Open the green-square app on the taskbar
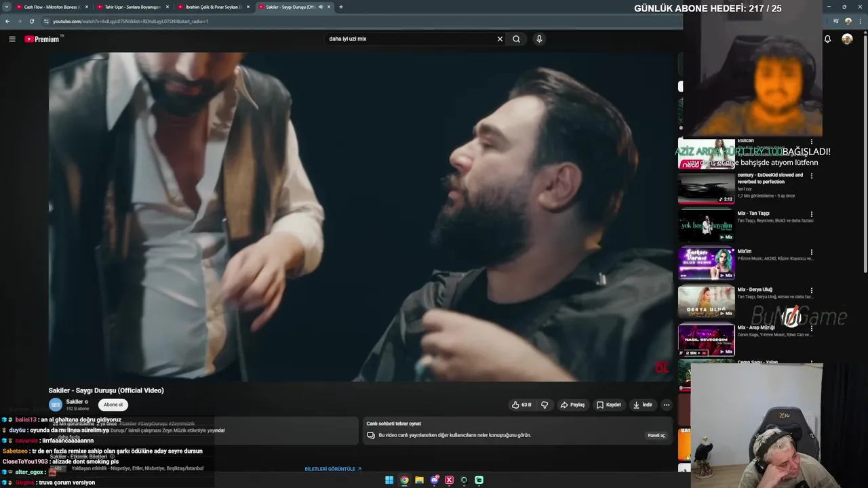 click(x=479, y=480)
